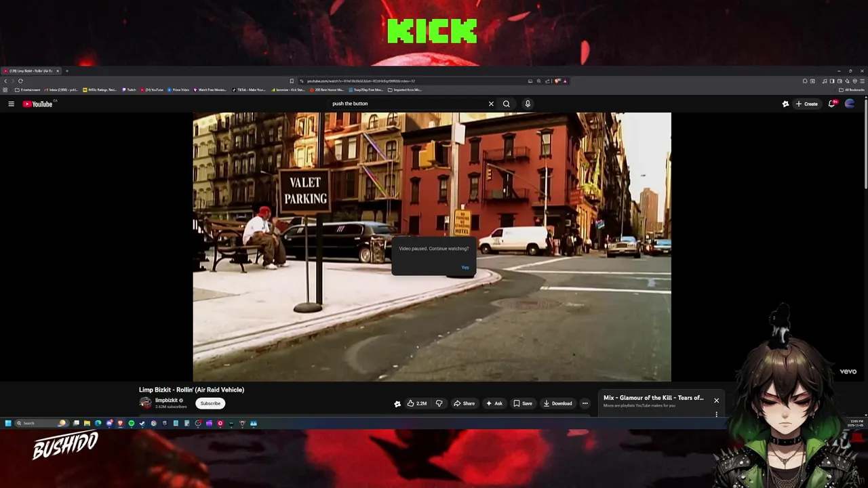Screen dimensions: 868x488
Task: Save the video to a playlist
Action: (x=523, y=403)
